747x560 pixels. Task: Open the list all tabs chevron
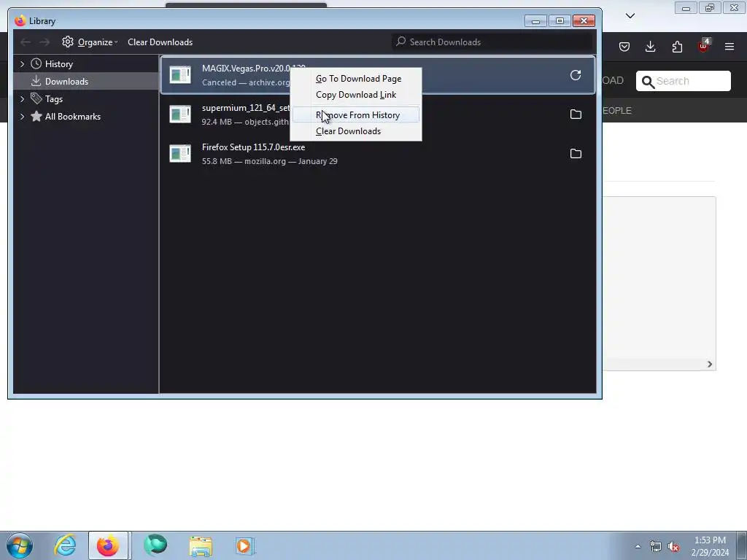[630, 16]
